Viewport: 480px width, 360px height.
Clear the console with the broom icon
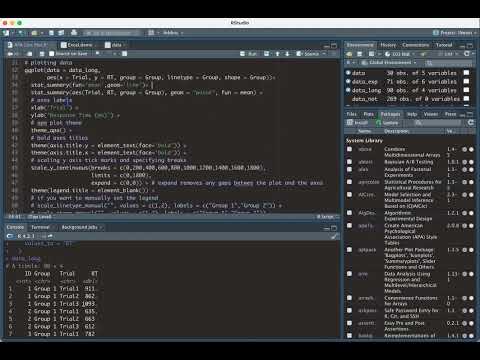point(334,236)
